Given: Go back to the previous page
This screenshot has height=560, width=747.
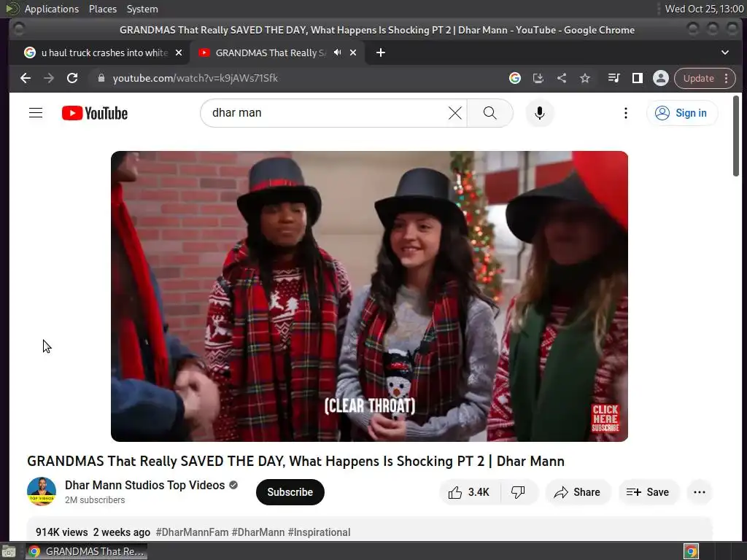Looking at the screenshot, I should click(x=26, y=78).
